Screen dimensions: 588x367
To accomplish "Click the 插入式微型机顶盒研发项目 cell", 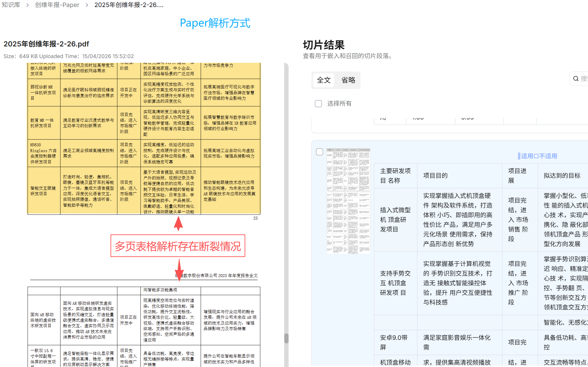I will pyautogui.click(x=396, y=220).
